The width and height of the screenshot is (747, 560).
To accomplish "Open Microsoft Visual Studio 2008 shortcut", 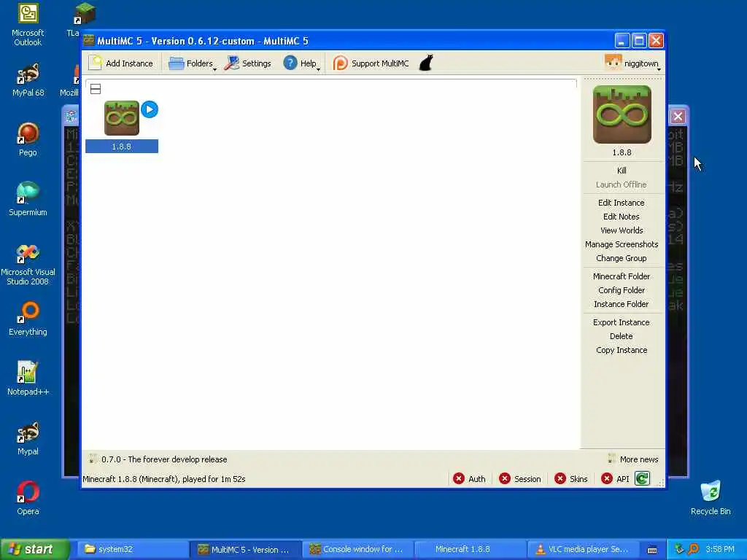I will pyautogui.click(x=28, y=265).
